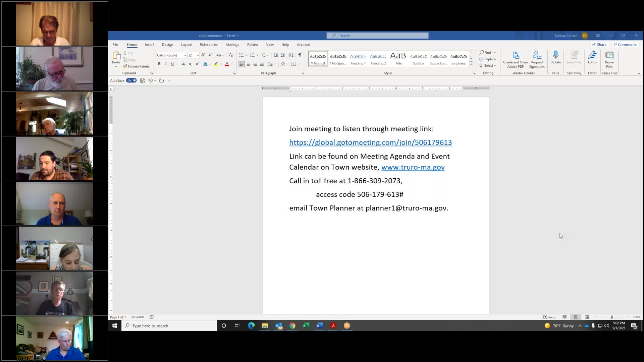Turn off the AutoSave toggle
Image resolution: width=644 pixels, height=362 pixels.
pyautogui.click(x=131, y=80)
